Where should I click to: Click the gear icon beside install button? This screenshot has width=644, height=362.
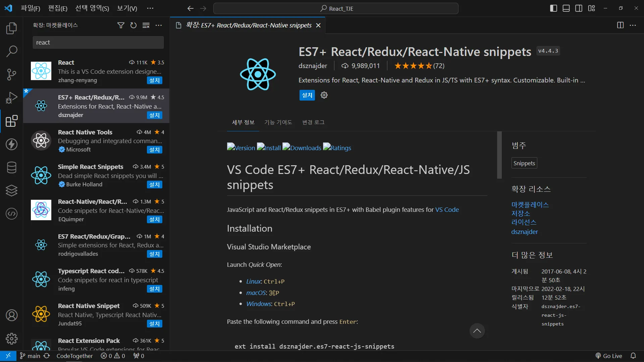(324, 95)
